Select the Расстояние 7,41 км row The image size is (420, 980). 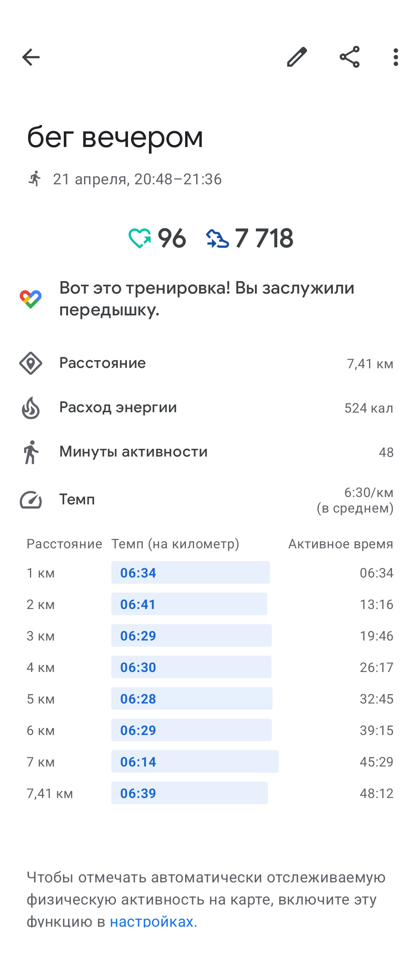click(210, 363)
